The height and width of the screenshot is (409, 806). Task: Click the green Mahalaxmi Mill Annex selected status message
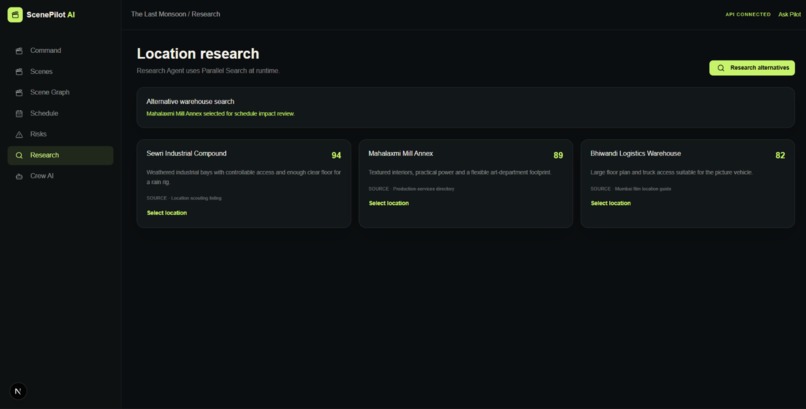(x=221, y=114)
